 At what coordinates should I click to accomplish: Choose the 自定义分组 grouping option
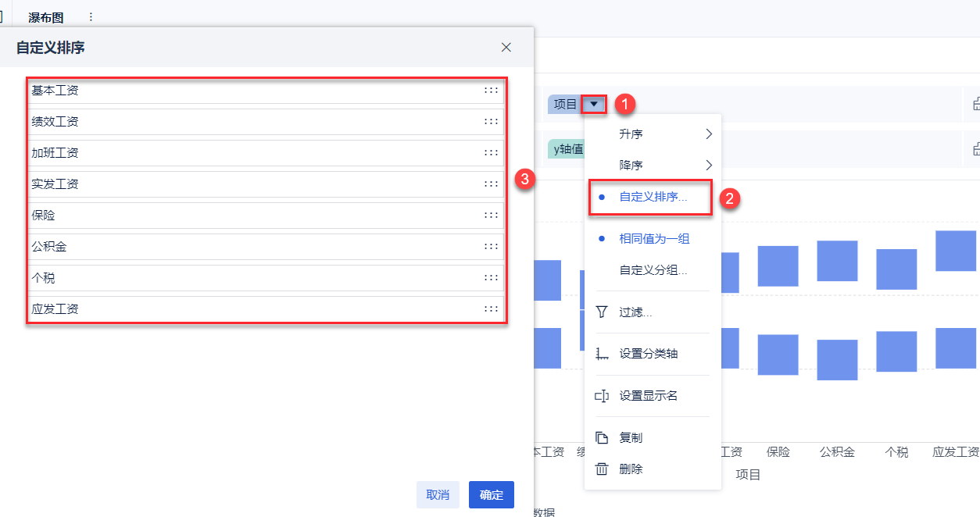[x=653, y=270]
